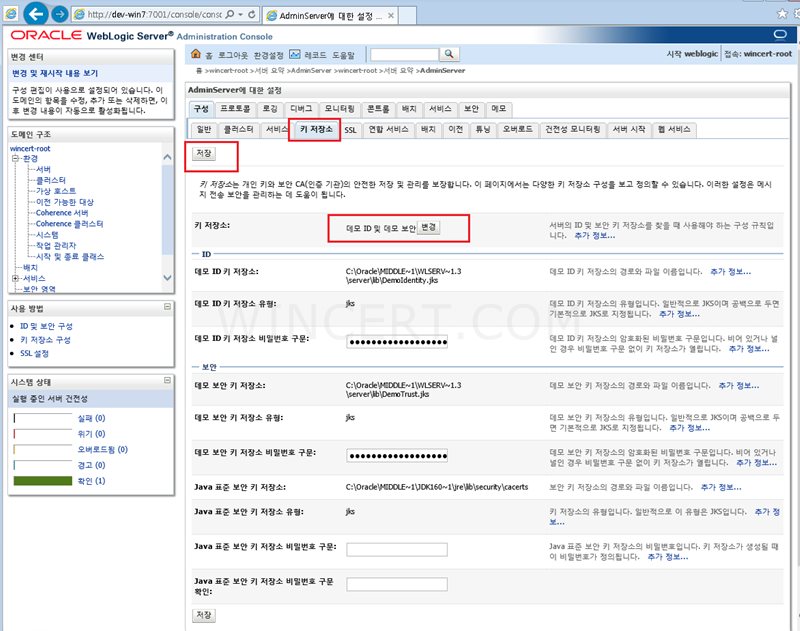The image size is (800, 631).
Task: Select Coherence 서버 in the tree
Action: tap(62, 213)
